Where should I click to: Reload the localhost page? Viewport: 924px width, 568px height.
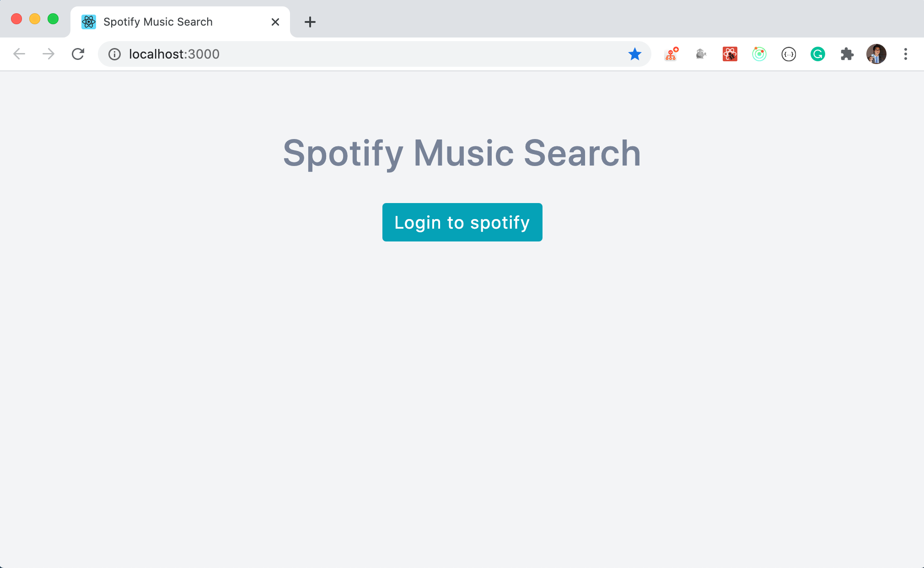[x=78, y=54]
